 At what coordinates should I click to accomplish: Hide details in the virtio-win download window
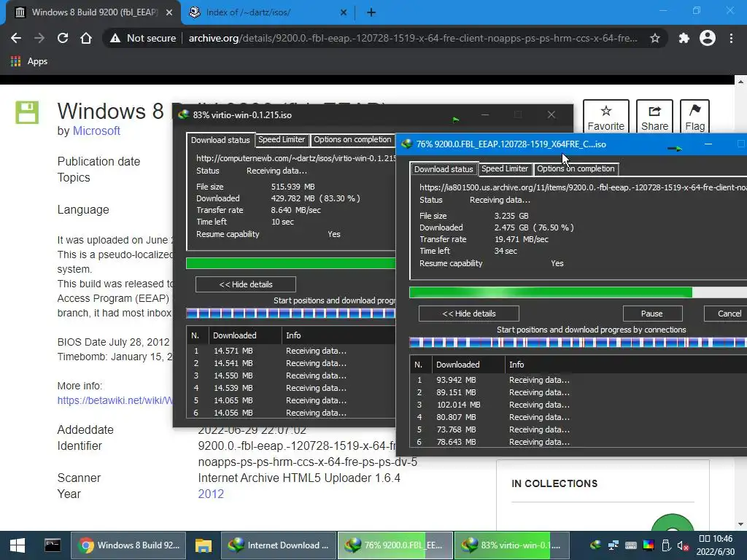point(246,284)
